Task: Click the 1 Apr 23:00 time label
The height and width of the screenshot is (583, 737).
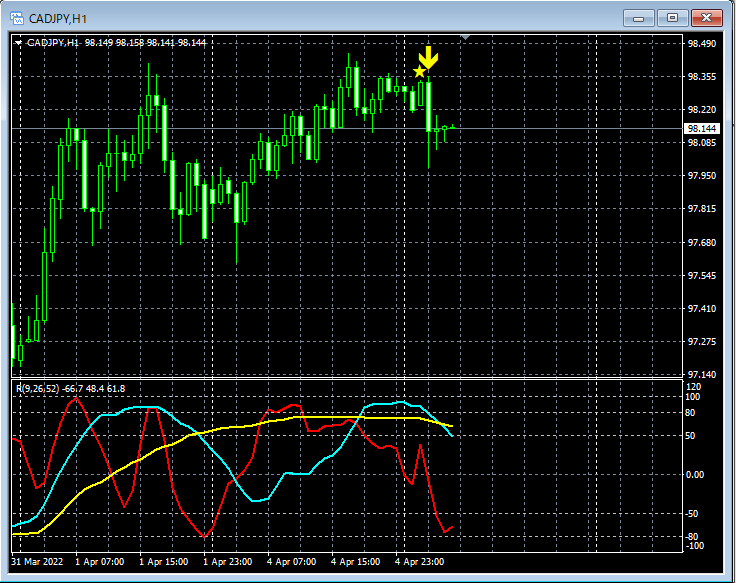Action: (227, 561)
